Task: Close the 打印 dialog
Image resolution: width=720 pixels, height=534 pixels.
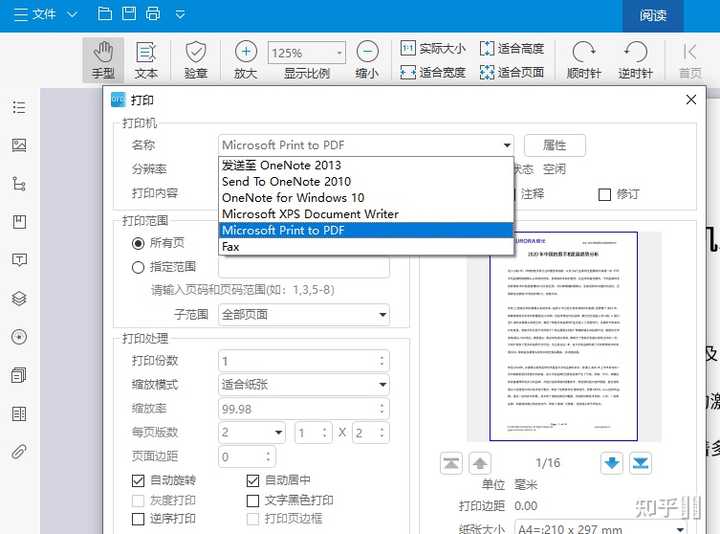Action: [x=691, y=100]
